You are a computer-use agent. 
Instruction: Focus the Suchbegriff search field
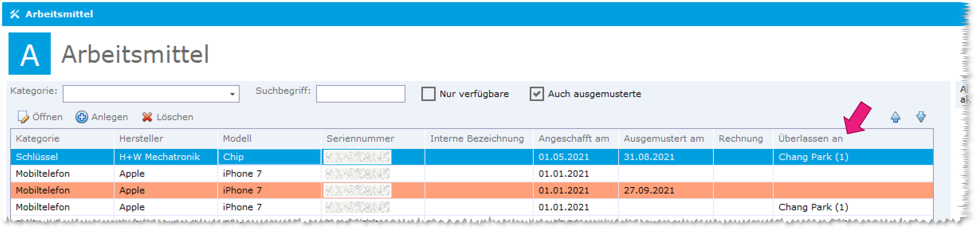pyautogui.click(x=360, y=94)
